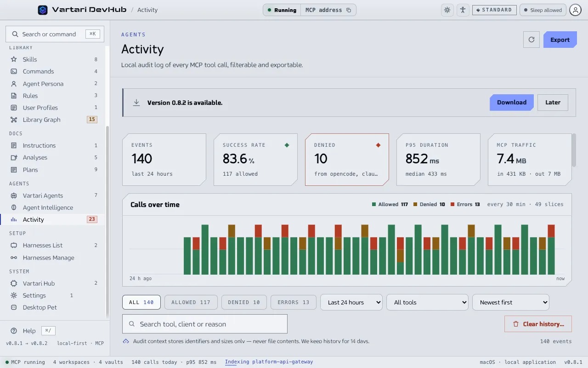Toggle the light/dark theme sun button
The width and height of the screenshot is (588, 368).
click(x=447, y=10)
